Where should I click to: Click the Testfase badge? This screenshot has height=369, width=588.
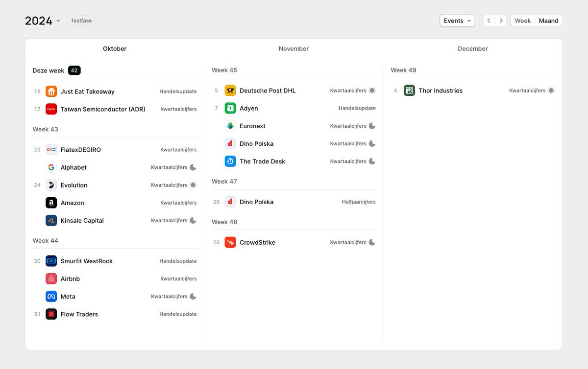[x=81, y=21]
